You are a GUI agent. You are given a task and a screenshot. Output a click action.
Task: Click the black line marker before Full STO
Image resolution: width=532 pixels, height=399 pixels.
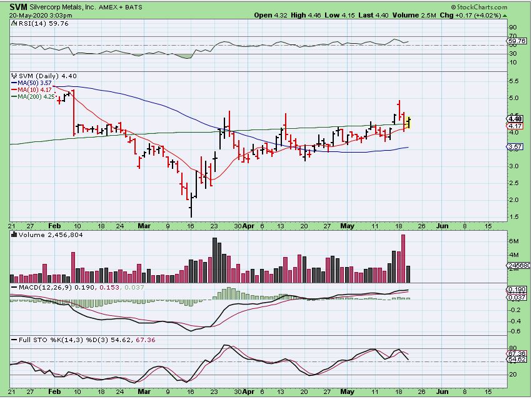(x=14, y=340)
